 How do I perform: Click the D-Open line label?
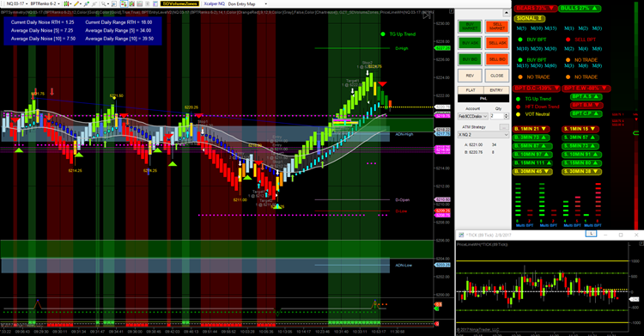(402, 200)
